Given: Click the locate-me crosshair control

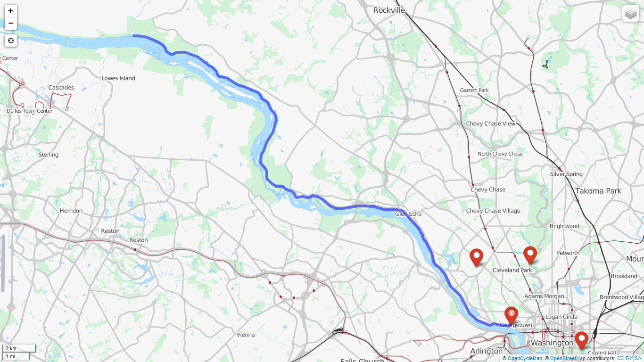Looking at the screenshot, I should pyautogui.click(x=11, y=41).
